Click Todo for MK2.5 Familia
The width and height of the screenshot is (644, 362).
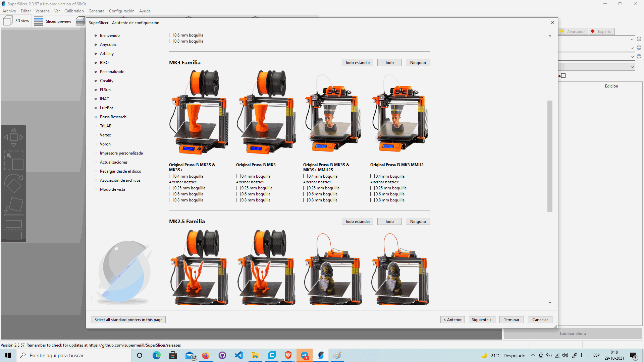[x=389, y=222]
